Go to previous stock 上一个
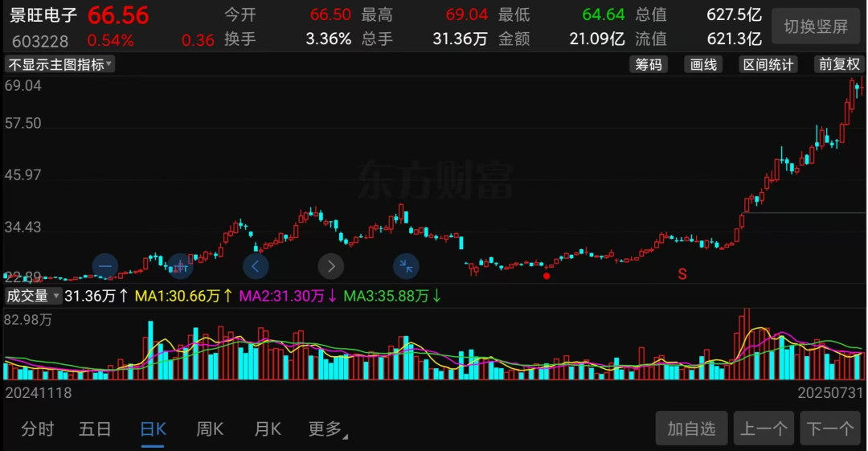Screen dimensions: 868x451 [764, 428]
